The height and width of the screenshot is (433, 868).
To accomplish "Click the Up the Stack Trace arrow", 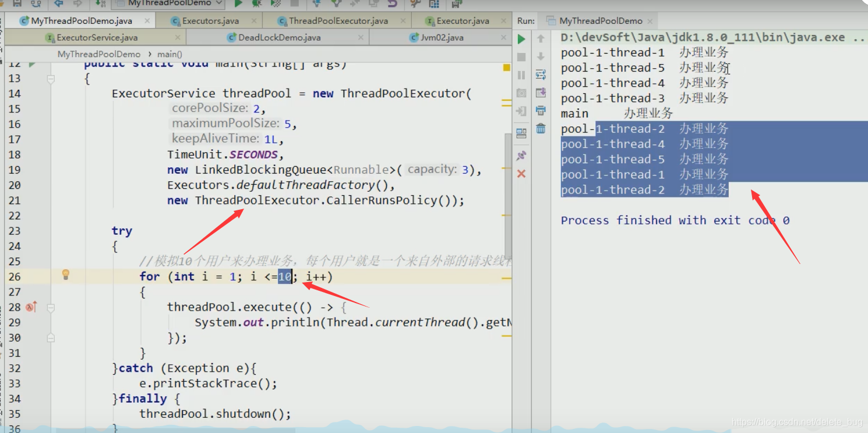I will [x=541, y=39].
